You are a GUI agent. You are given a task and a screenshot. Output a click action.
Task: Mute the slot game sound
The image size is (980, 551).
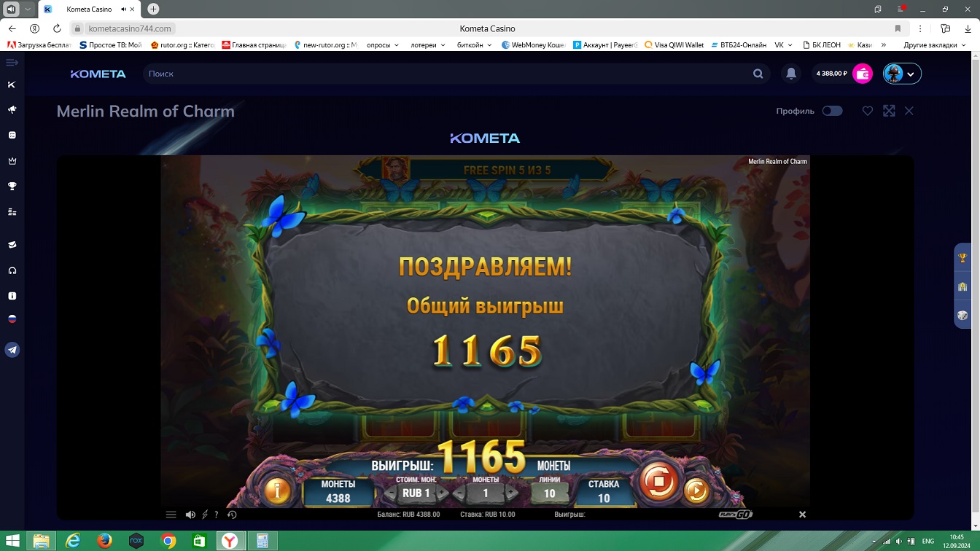click(190, 515)
